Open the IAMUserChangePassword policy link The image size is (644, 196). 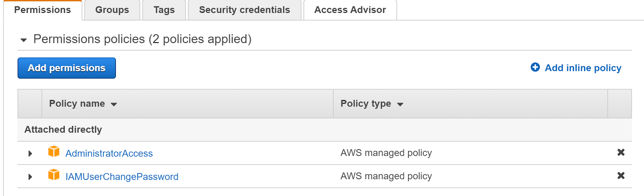122,177
